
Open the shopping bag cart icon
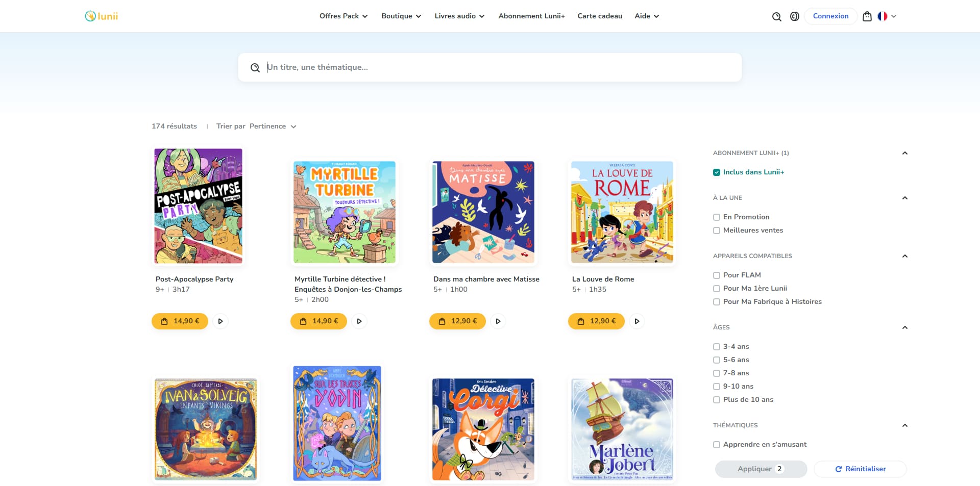pos(867,16)
